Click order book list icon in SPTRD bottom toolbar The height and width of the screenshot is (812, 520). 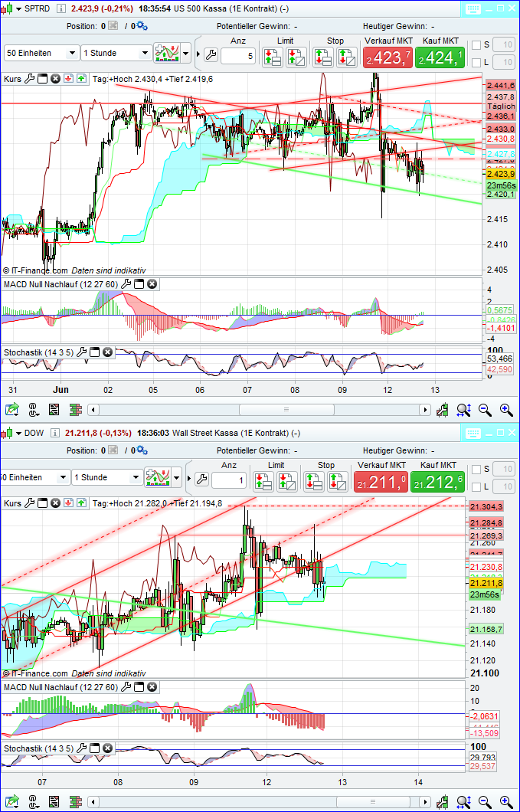54,410
